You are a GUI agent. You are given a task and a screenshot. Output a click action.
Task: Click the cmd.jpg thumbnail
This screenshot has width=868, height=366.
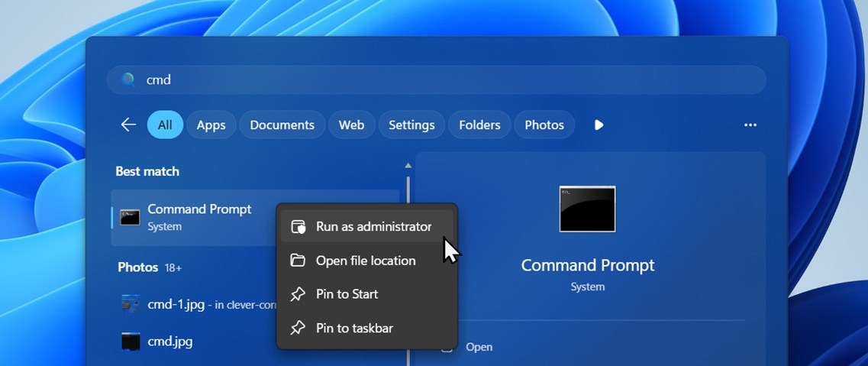pos(130,342)
